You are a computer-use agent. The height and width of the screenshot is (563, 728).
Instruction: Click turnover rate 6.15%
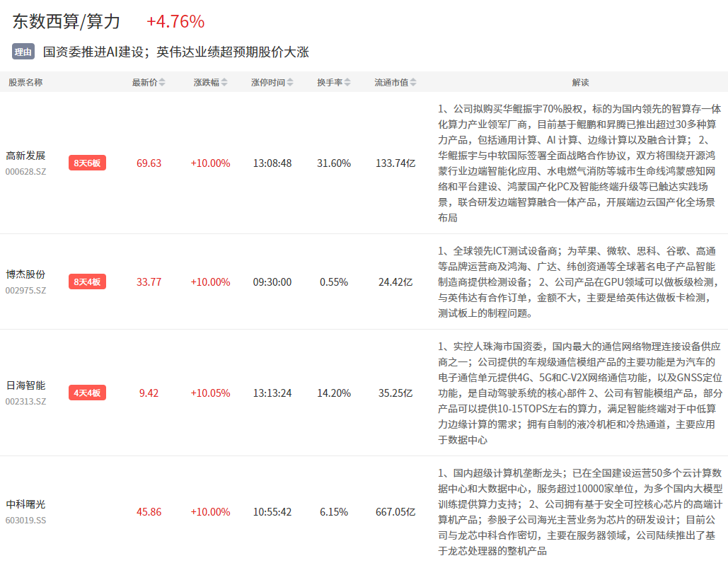click(334, 512)
